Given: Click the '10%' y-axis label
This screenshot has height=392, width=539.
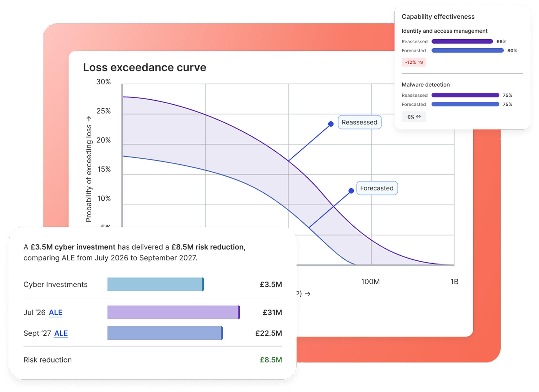Looking at the screenshot, I should [104, 199].
